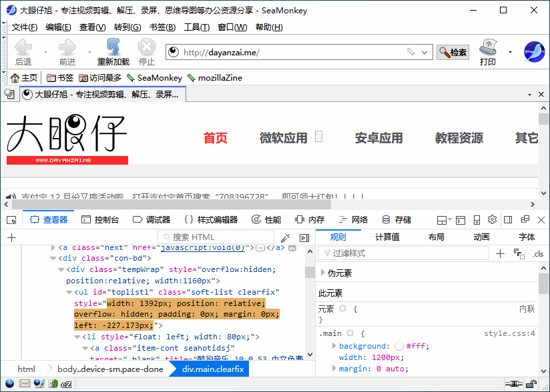Add a new node with plus icon

11,237
